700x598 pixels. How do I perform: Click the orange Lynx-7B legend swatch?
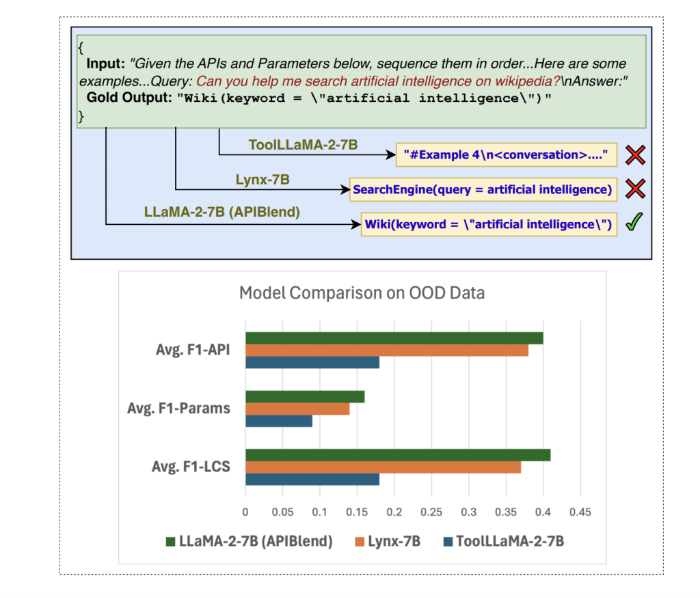click(x=360, y=542)
